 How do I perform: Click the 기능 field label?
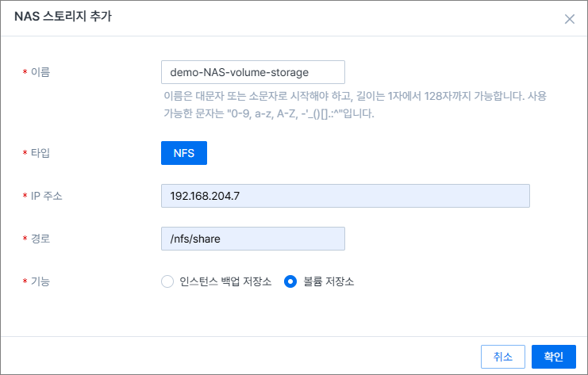pos(40,281)
